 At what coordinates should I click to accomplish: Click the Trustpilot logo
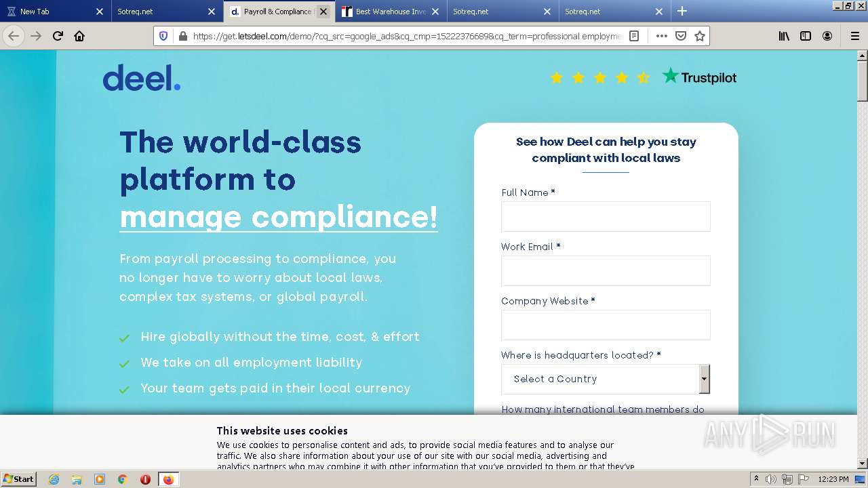pyautogui.click(x=699, y=77)
